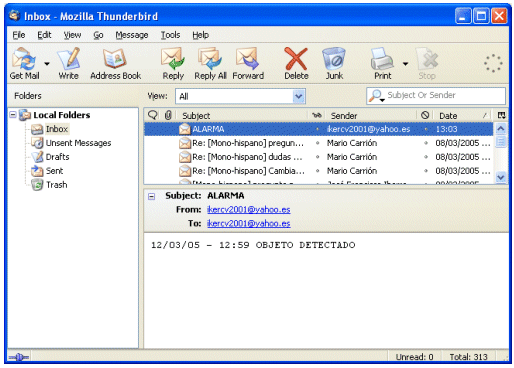514x368 pixels.
Task: Toggle junk dot on 'dudas ...' message
Action: (426, 157)
